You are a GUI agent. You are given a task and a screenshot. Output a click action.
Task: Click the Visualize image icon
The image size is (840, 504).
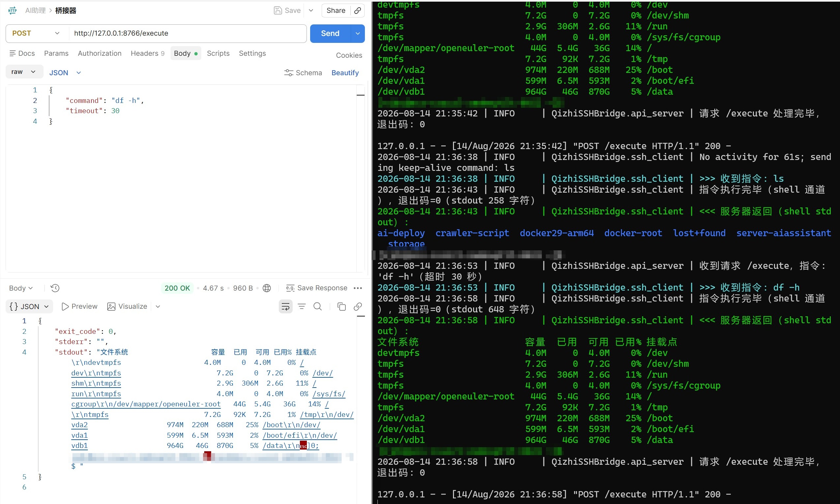[x=111, y=306]
